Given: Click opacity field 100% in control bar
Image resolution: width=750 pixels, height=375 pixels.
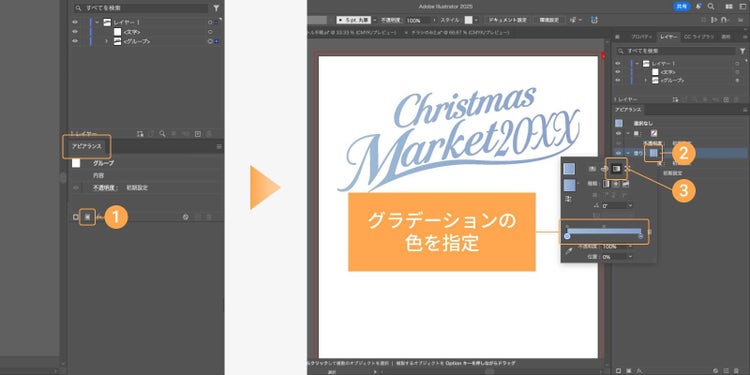Looking at the screenshot, I should (419, 20).
